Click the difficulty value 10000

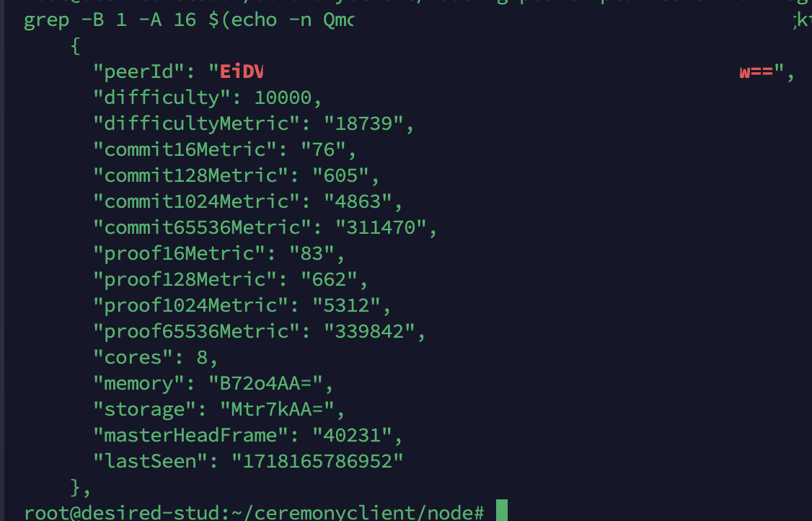tap(283, 97)
